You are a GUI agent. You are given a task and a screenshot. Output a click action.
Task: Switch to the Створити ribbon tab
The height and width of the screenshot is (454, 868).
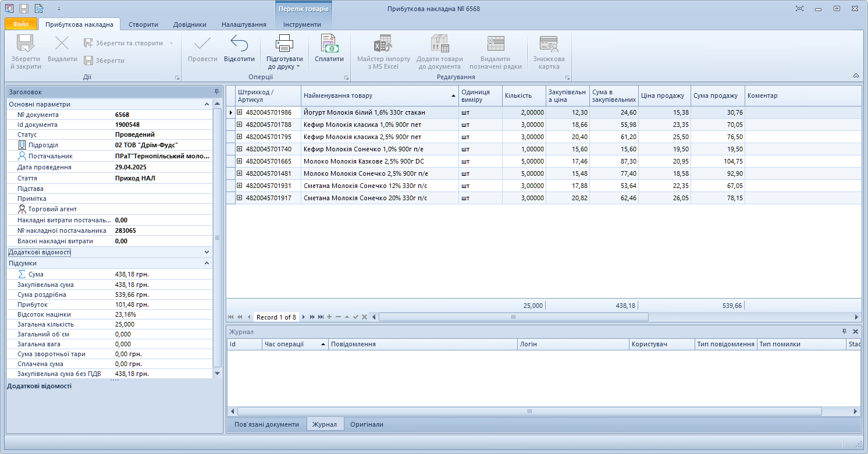143,24
